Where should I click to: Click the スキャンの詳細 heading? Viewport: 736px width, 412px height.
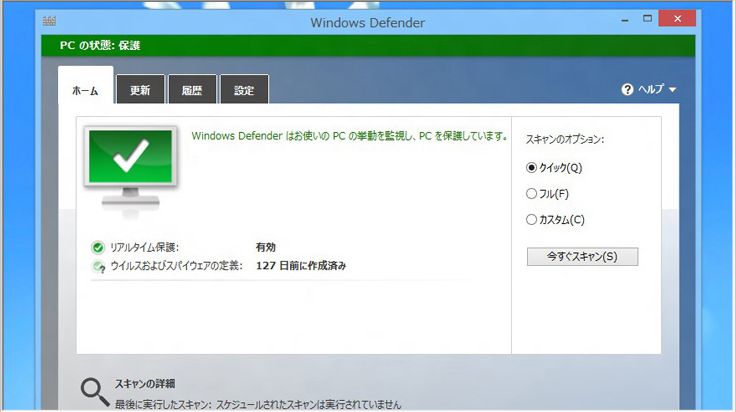coord(145,384)
